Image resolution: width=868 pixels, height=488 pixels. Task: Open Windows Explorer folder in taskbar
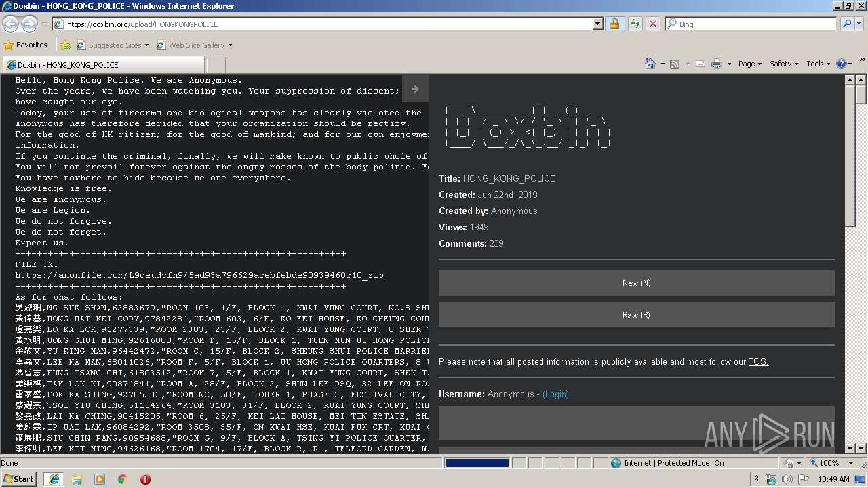pos(77,479)
